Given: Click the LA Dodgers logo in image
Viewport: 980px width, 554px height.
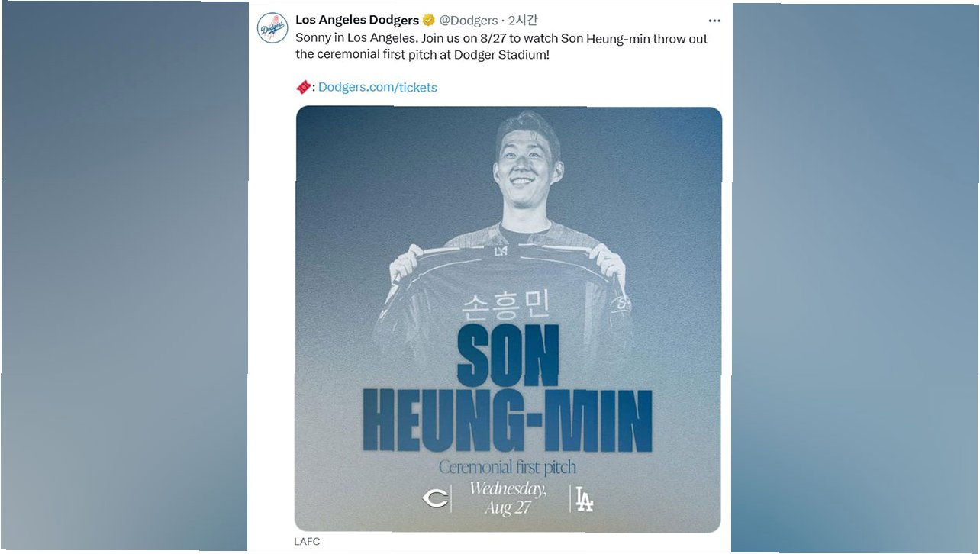Looking at the screenshot, I should (584, 498).
